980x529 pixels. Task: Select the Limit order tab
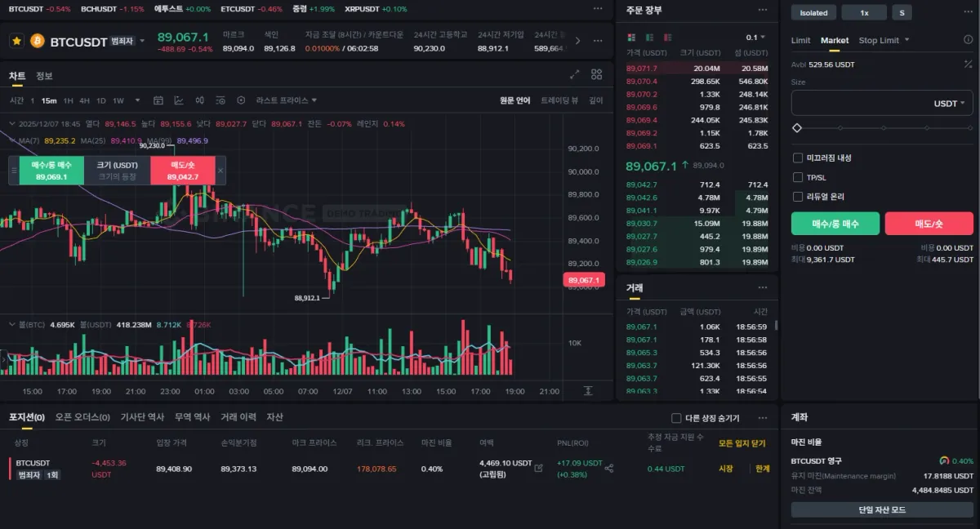coord(800,40)
